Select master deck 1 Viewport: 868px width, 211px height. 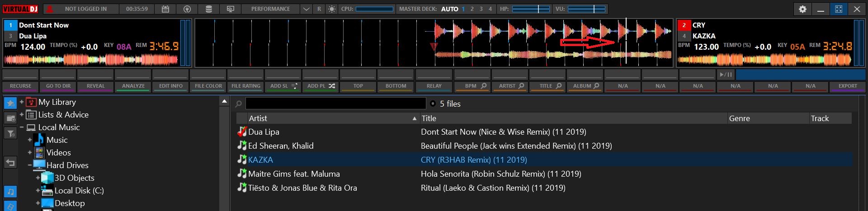(463, 9)
